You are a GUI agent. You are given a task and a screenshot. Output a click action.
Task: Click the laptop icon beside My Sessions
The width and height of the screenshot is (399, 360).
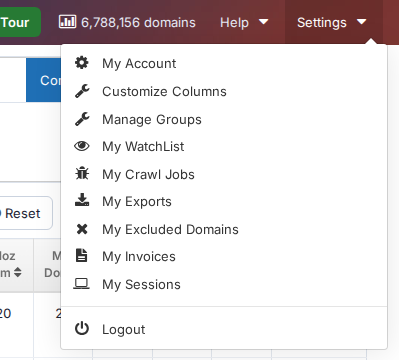[81, 284]
